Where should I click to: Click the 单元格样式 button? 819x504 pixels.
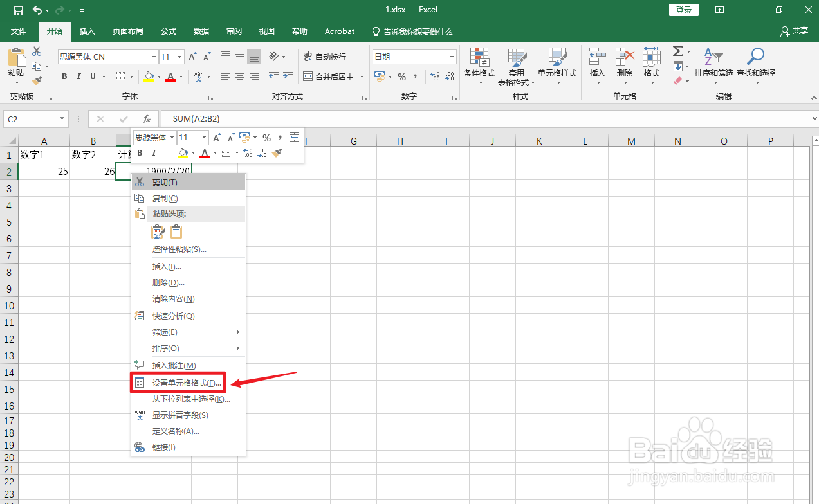coord(557,67)
